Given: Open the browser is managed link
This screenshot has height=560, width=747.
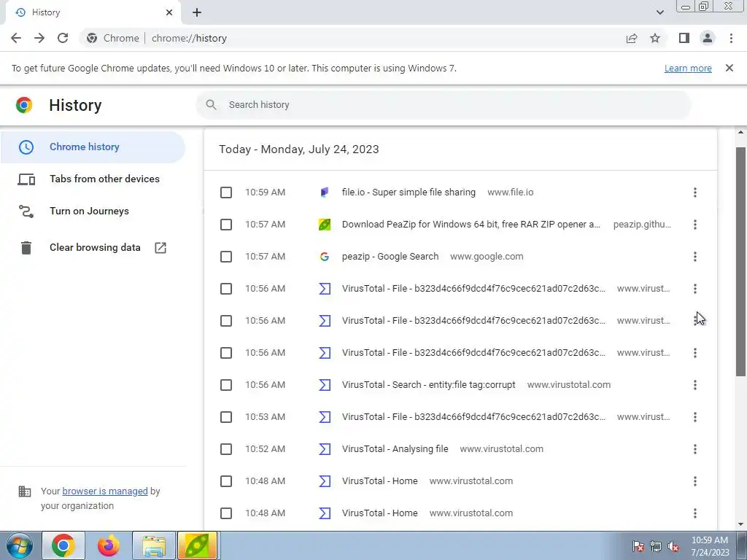Looking at the screenshot, I should click(x=105, y=491).
